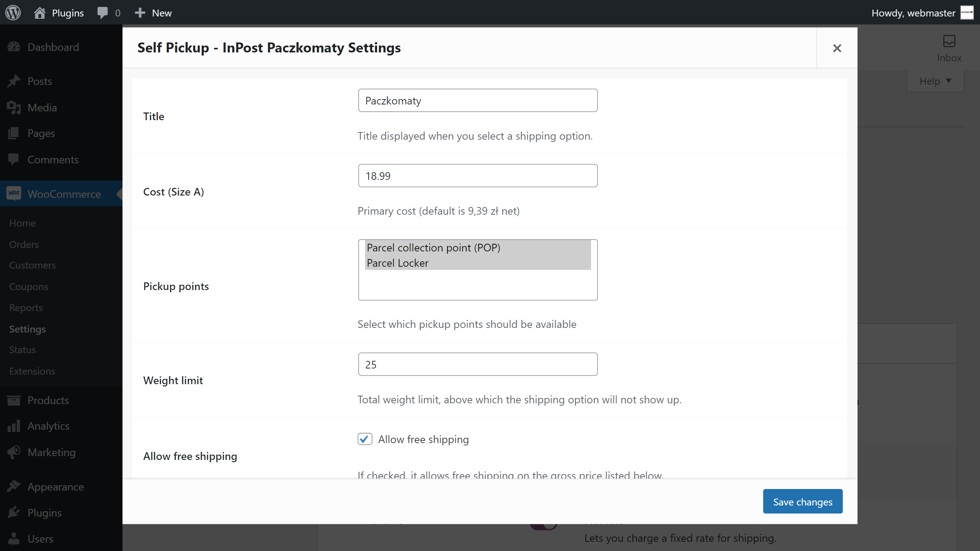
Task: Click the Marketing megaphone icon
Action: [14, 452]
